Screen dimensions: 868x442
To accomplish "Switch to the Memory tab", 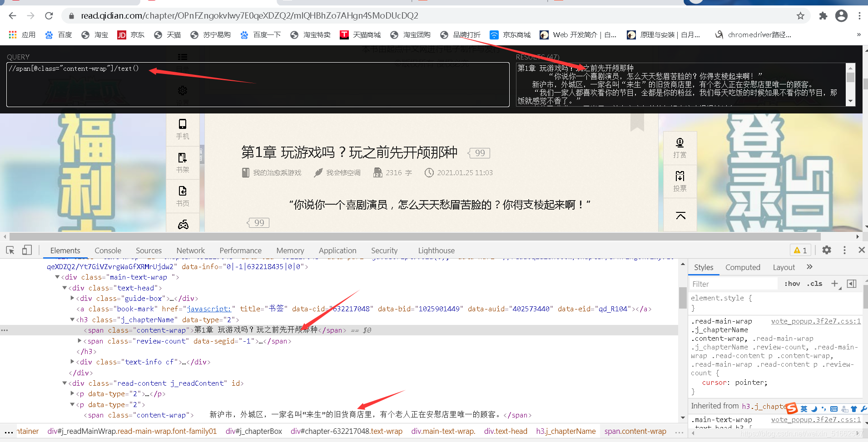I will [x=290, y=250].
